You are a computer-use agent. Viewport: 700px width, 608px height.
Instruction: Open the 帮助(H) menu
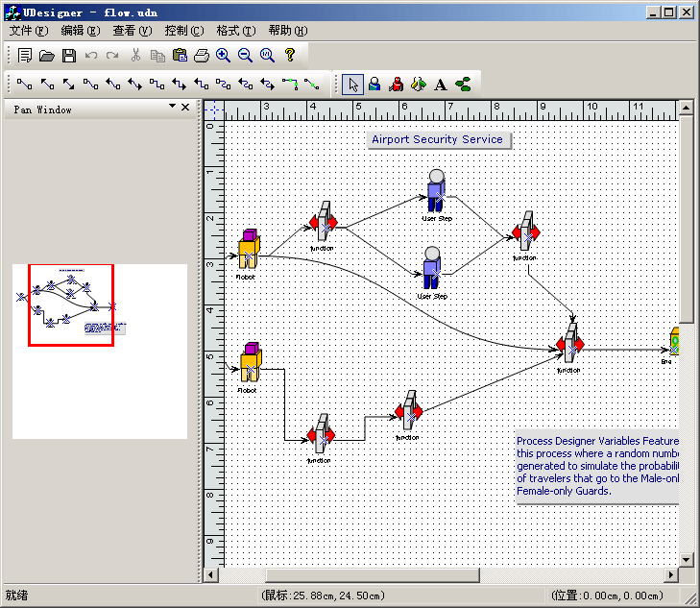pyautogui.click(x=287, y=31)
